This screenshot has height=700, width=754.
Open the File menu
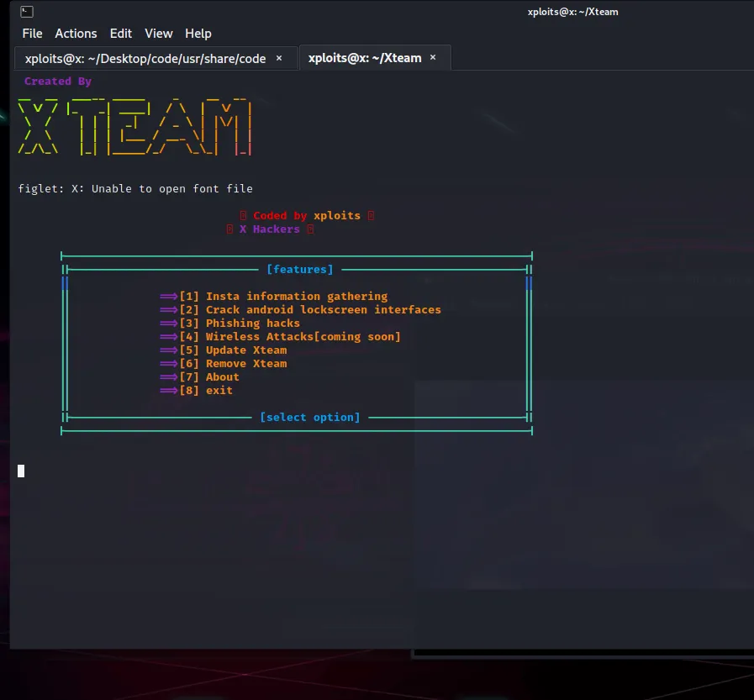pyautogui.click(x=32, y=34)
